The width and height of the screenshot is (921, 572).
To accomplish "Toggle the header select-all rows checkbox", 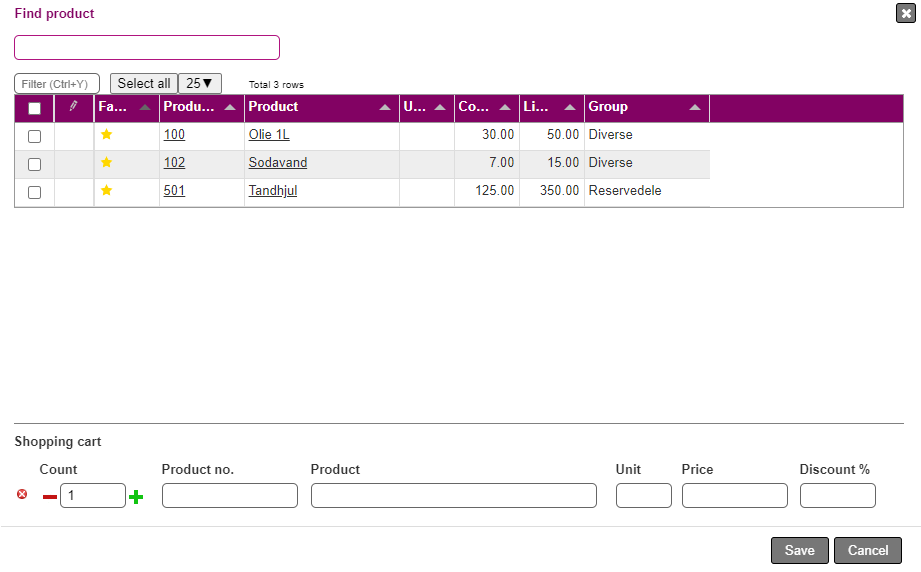I will pyautogui.click(x=35, y=108).
